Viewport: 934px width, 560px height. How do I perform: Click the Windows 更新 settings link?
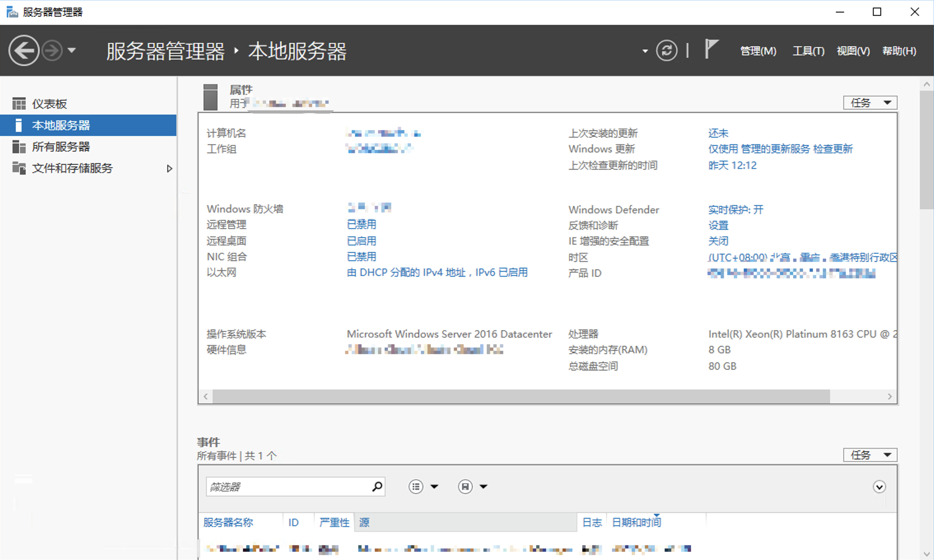pyautogui.click(x=780, y=149)
